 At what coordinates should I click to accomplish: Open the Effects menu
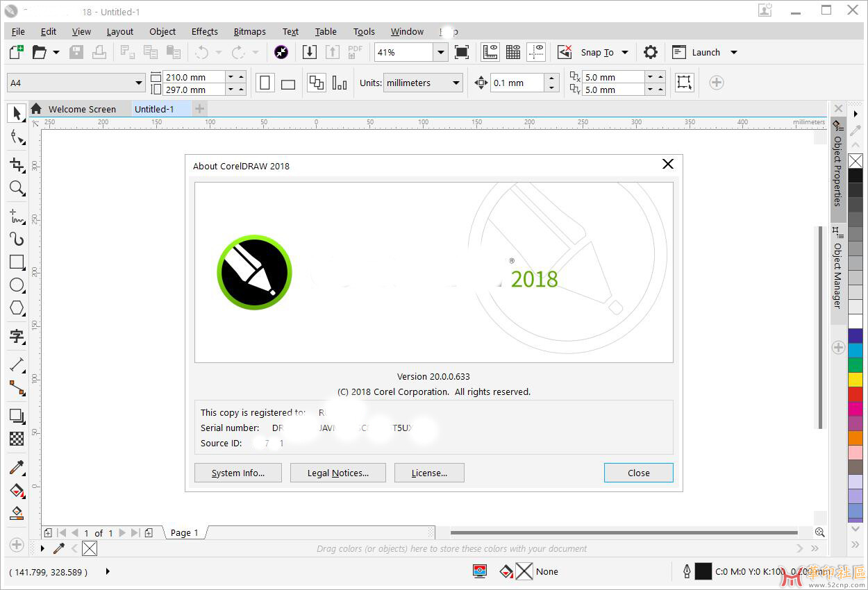[204, 31]
